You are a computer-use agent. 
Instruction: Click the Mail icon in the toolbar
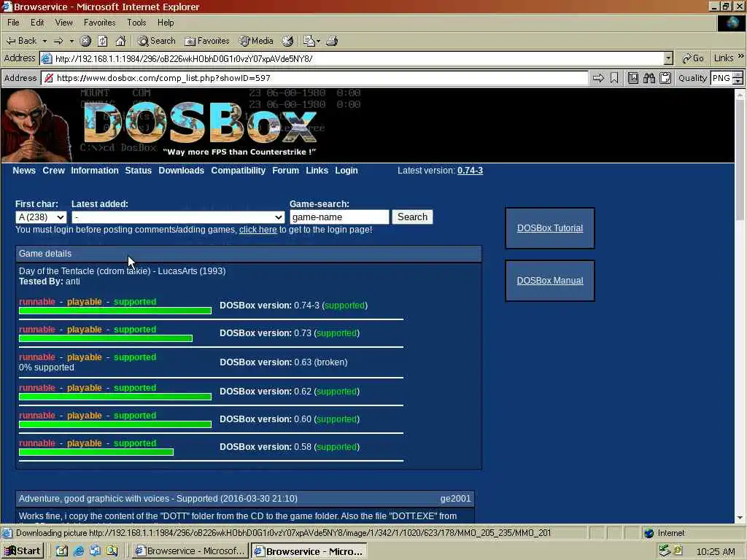pyautogui.click(x=311, y=41)
